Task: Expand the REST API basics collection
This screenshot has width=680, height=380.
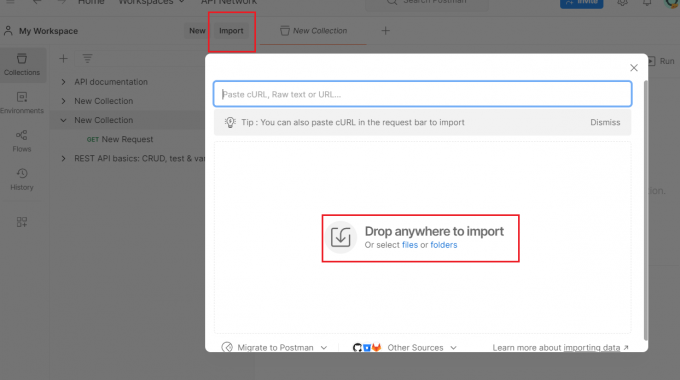Action: tap(63, 158)
